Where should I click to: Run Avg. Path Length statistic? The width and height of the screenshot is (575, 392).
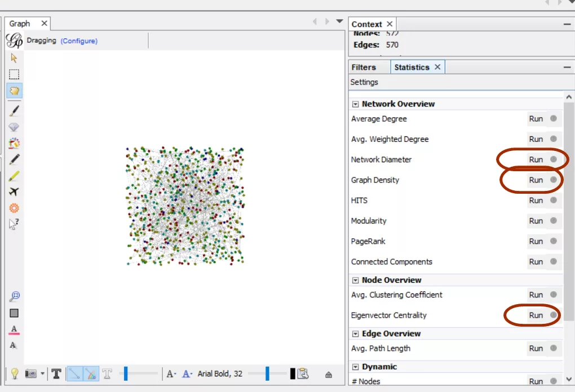(x=536, y=349)
